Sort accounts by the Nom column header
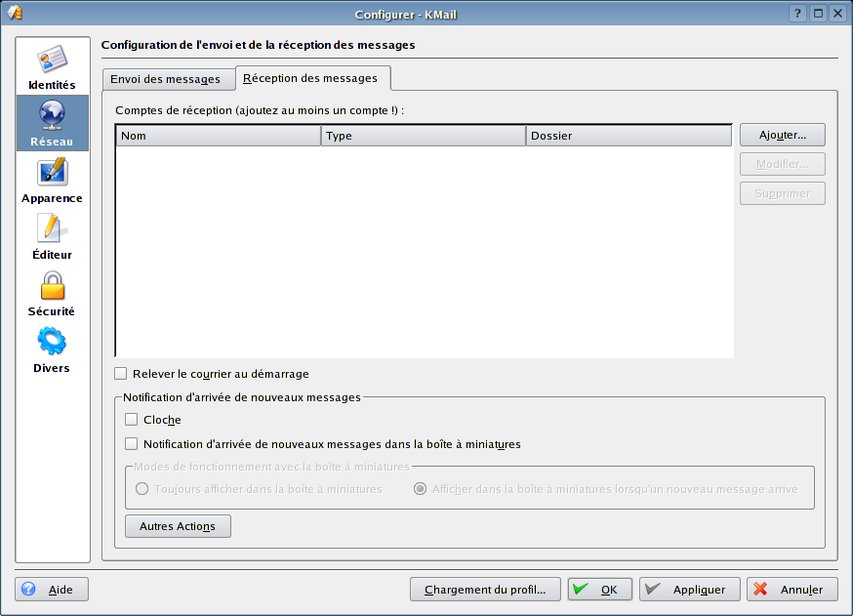 (217, 136)
